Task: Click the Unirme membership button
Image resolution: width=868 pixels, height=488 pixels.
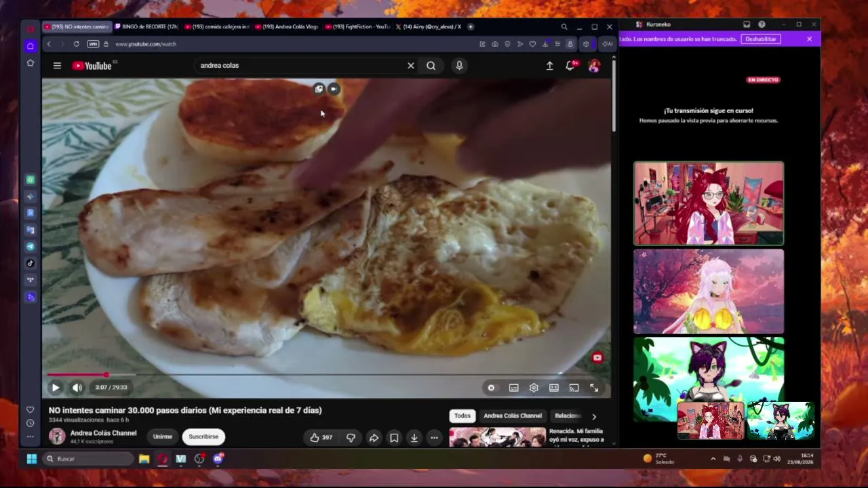Action: point(162,436)
